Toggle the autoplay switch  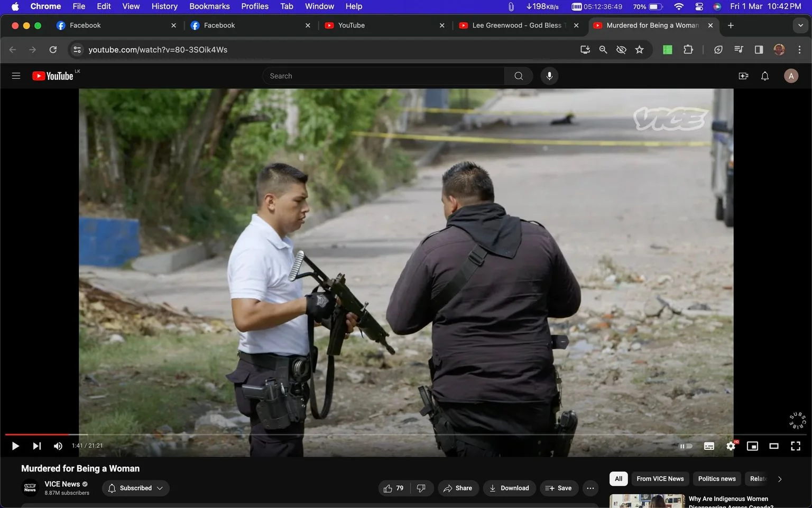[x=686, y=446]
